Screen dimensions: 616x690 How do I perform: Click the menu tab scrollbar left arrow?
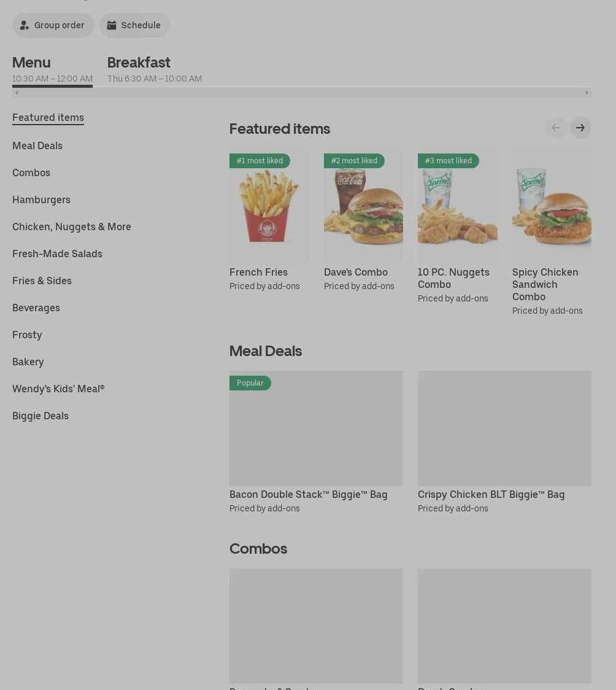coord(17,93)
